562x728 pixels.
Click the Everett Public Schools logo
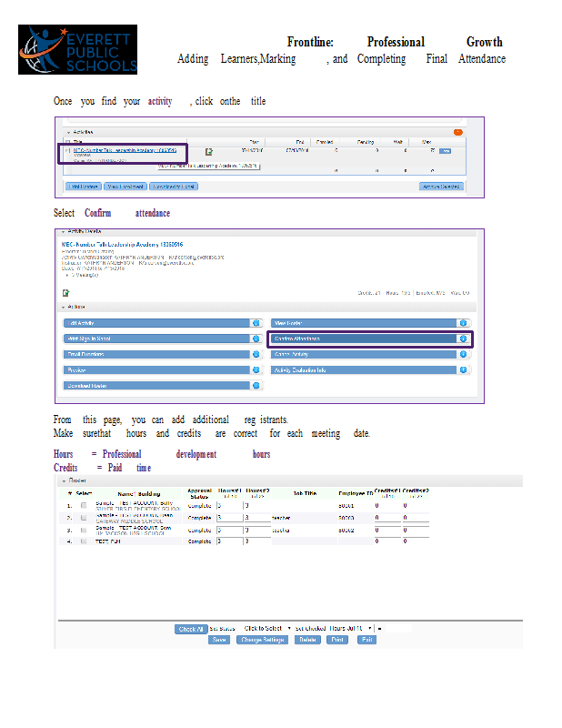coord(77,50)
